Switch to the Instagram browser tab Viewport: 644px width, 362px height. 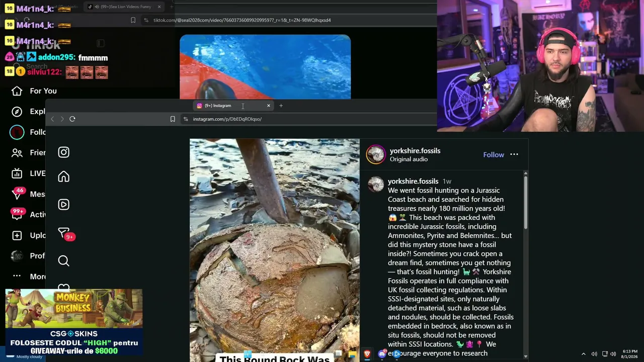pyautogui.click(x=233, y=106)
